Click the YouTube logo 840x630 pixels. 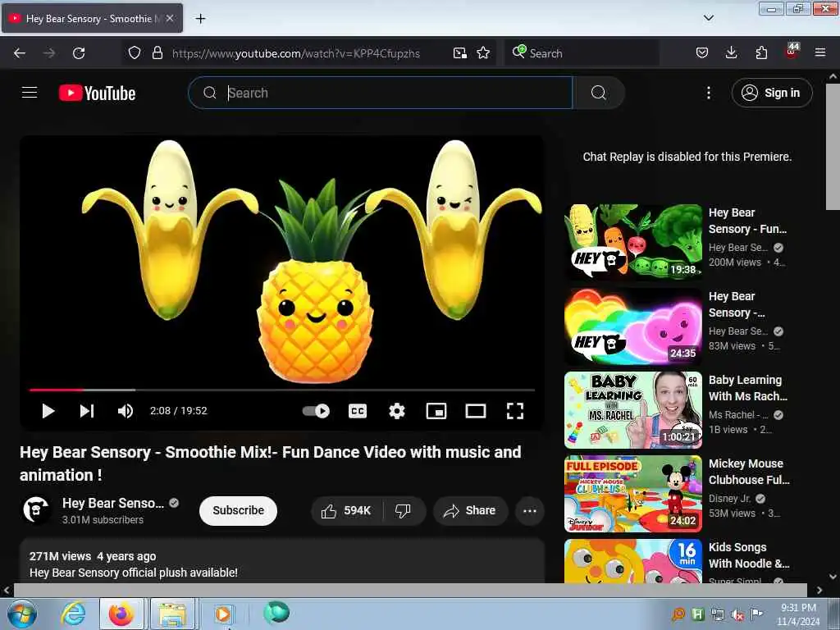click(x=97, y=93)
